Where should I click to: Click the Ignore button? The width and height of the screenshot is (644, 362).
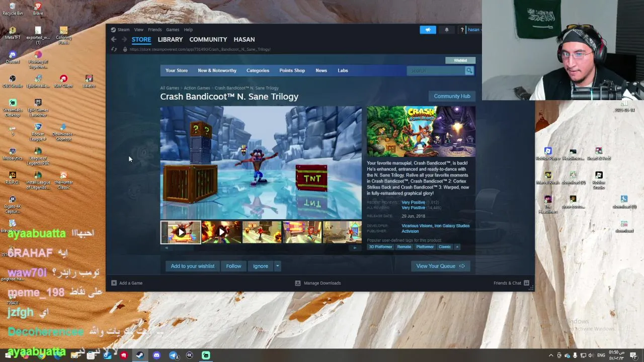coord(261,266)
